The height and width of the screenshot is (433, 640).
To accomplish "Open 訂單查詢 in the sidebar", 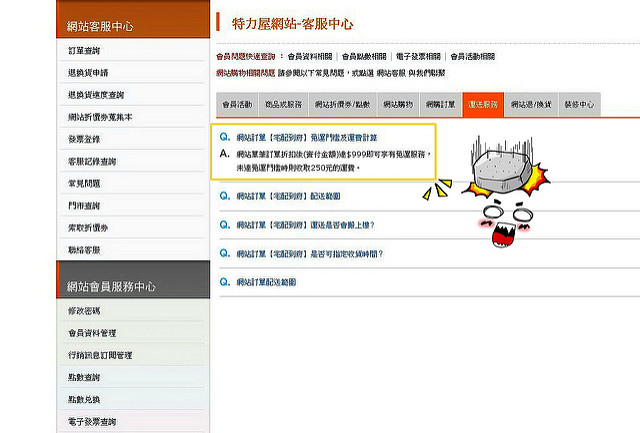I will (84, 51).
